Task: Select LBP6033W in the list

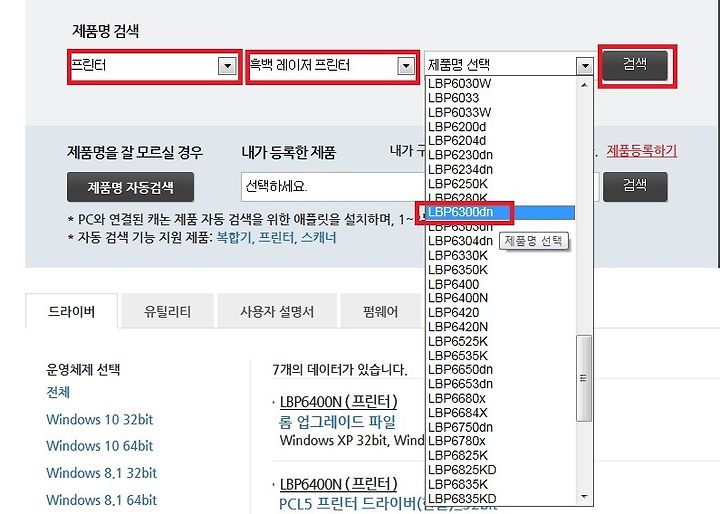Action: [501, 112]
